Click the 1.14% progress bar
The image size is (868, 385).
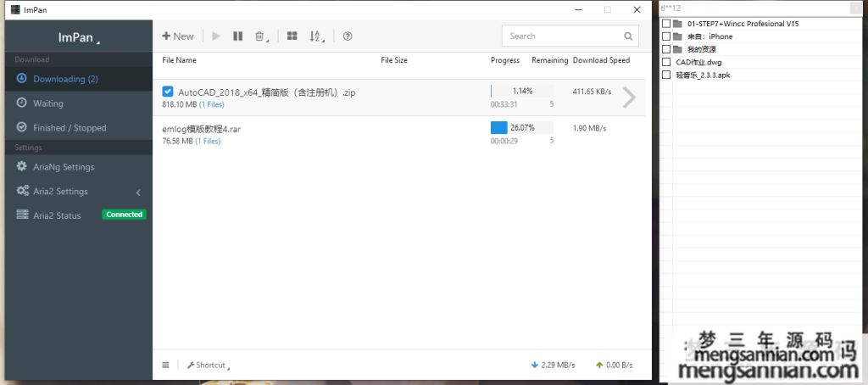click(x=522, y=91)
